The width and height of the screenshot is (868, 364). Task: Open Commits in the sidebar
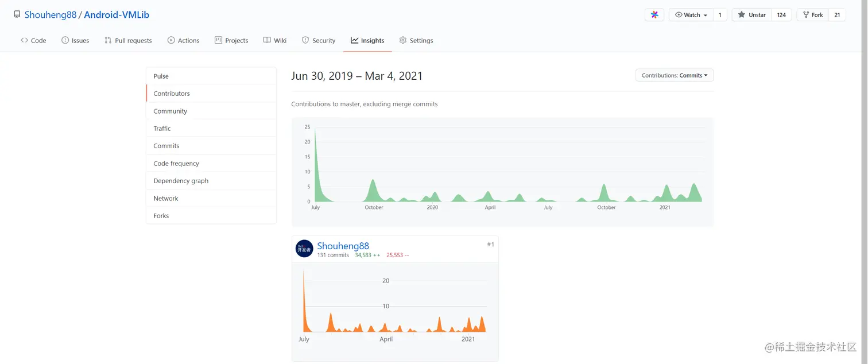click(x=211, y=146)
